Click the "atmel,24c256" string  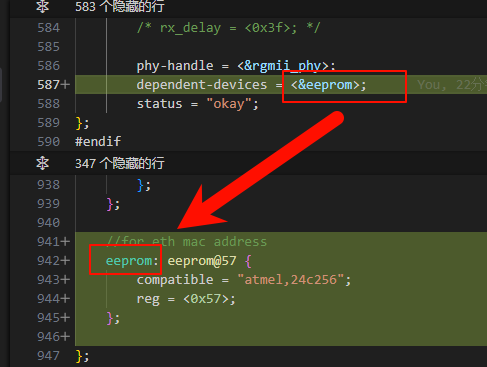pyautogui.click(x=290, y=280)
